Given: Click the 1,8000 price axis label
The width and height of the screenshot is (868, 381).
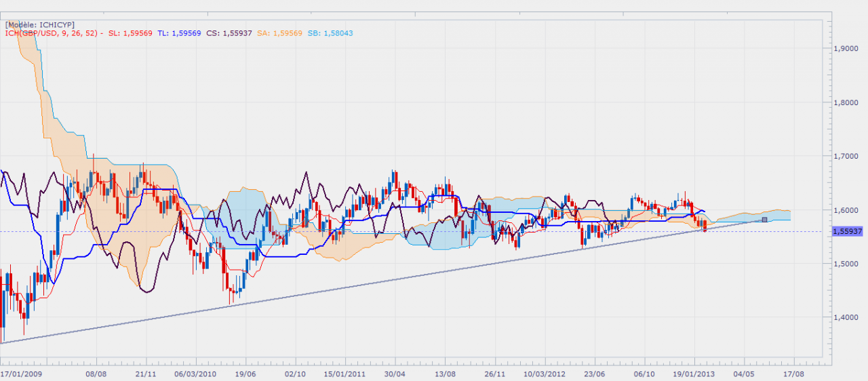Looking at the screenshot, I should click(847, 103).
